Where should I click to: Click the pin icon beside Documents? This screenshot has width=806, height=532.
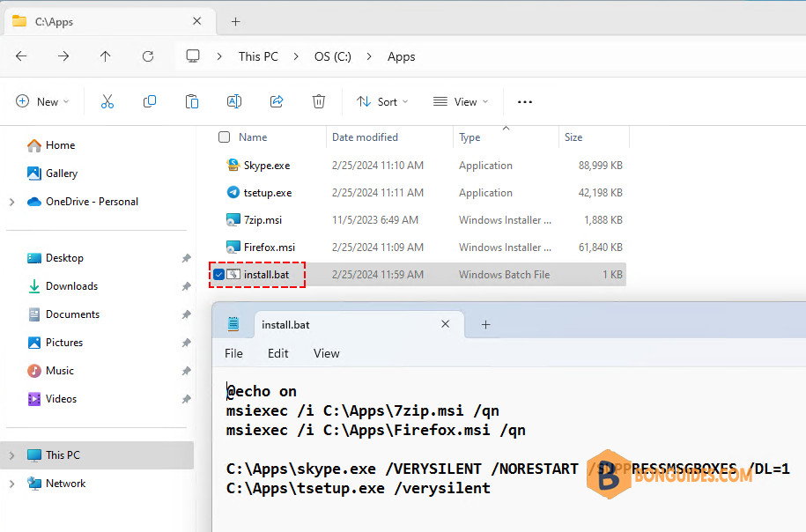pyautogui.click(x=186, y=314)
